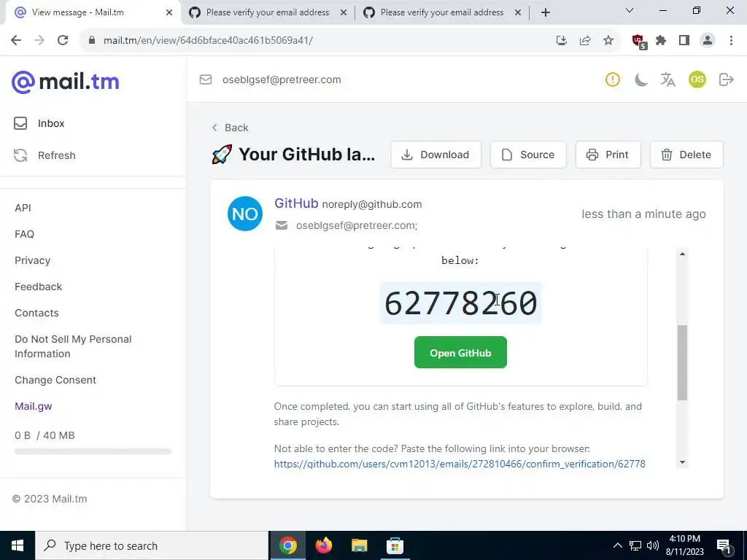Open the FAQ link

click(24, 234)
